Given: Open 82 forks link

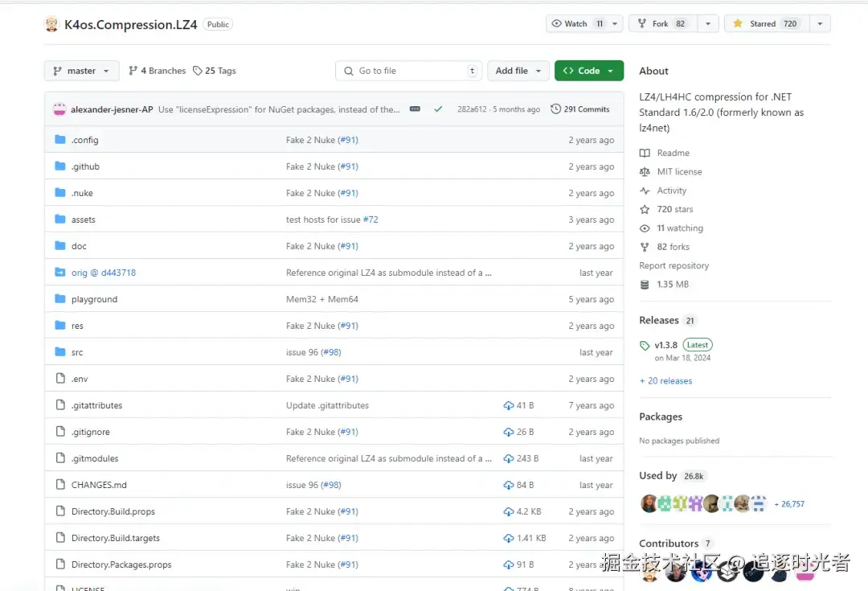Looking at the screenshot, I should pyautogui.click(x=673, y=247).
